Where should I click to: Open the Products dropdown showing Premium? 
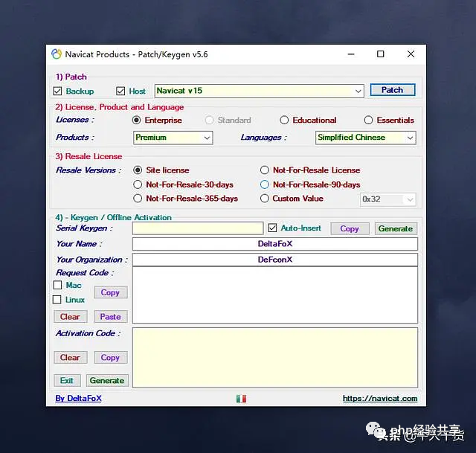click(173, 138)
